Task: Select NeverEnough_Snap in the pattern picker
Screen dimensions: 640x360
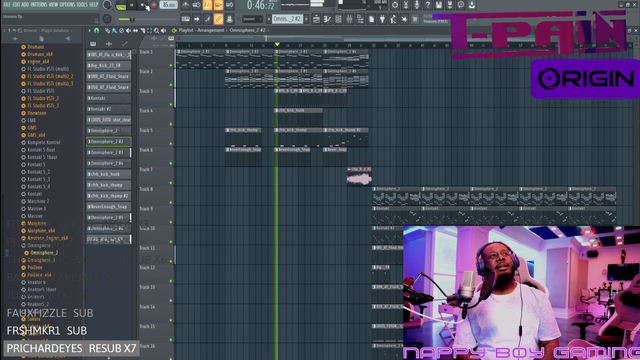Action: coord(109,207)
